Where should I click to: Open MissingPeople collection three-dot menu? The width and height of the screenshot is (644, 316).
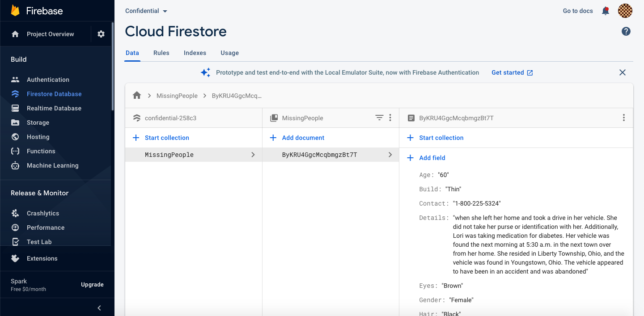390,118
